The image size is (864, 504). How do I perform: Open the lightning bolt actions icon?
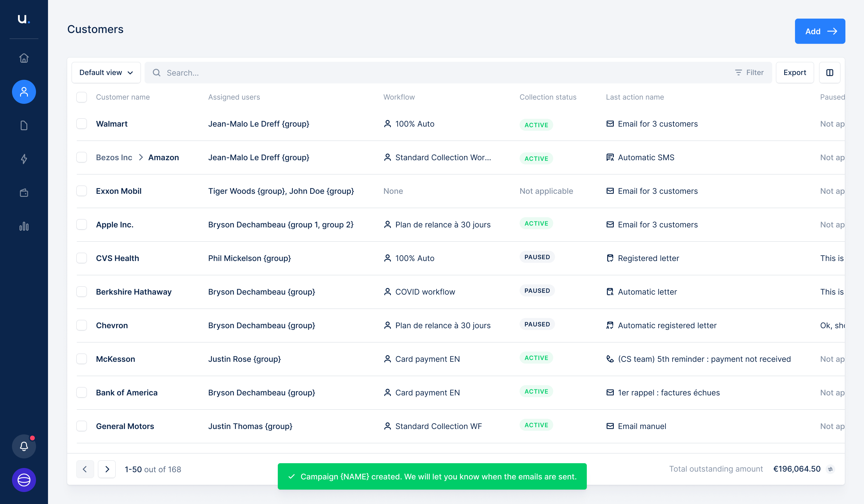(x=24, y=159)
